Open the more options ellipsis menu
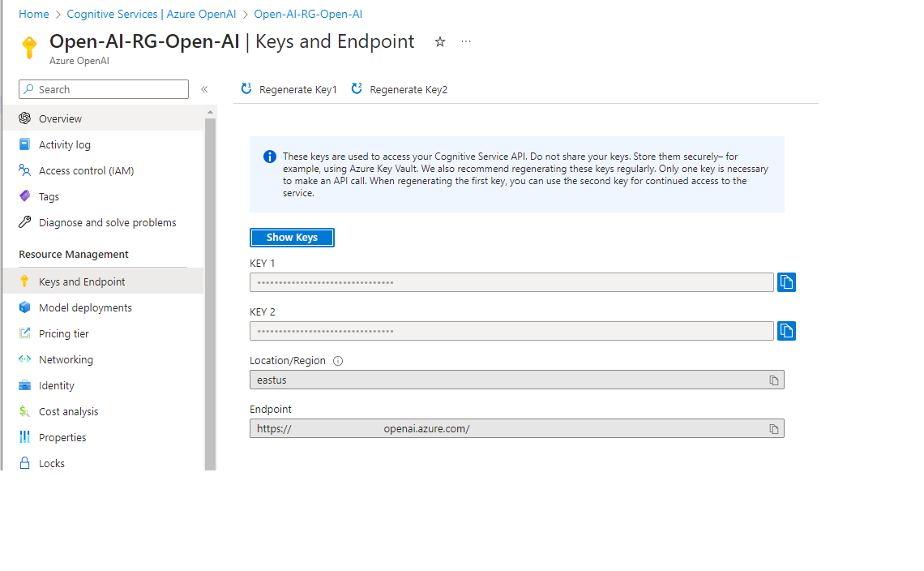Viewport: 924px width, 571px height. (466, 42)
